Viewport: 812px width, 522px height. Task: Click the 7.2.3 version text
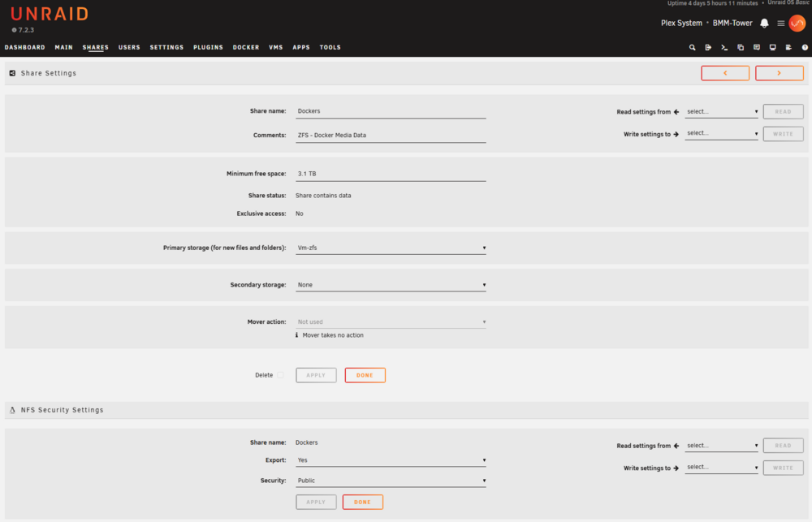(26, 30)
